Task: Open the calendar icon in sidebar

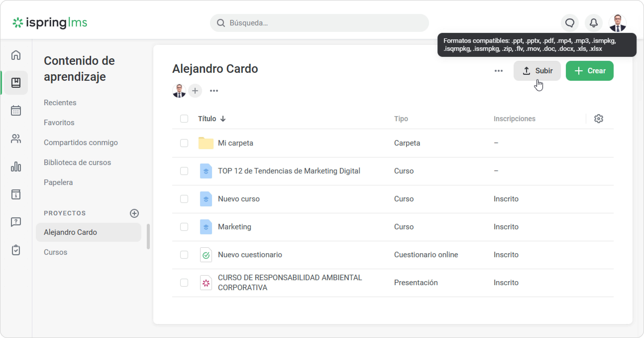Action: [16, 110]
